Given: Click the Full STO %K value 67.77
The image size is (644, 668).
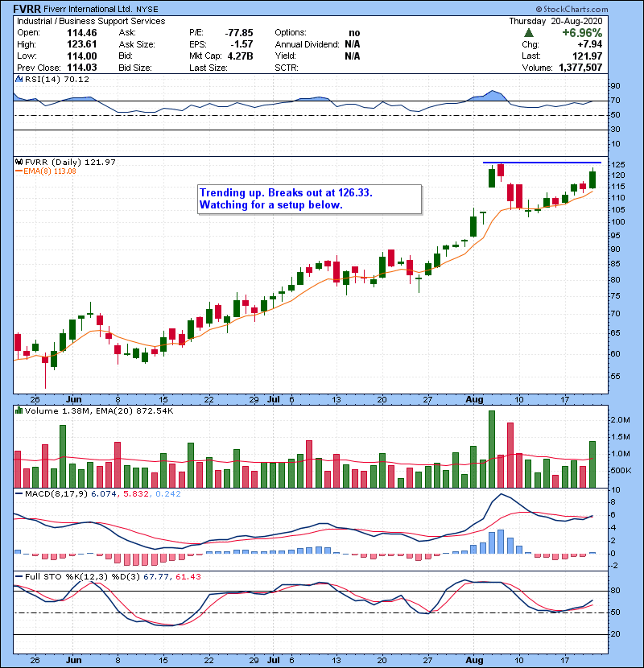Looking at the screenshot, I should tap(156, 576).
